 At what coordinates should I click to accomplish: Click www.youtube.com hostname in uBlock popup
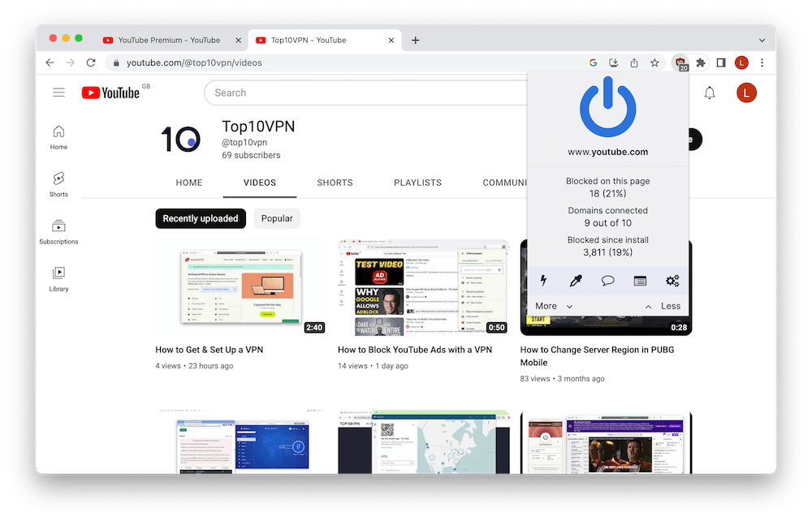[x=608, y=152]
